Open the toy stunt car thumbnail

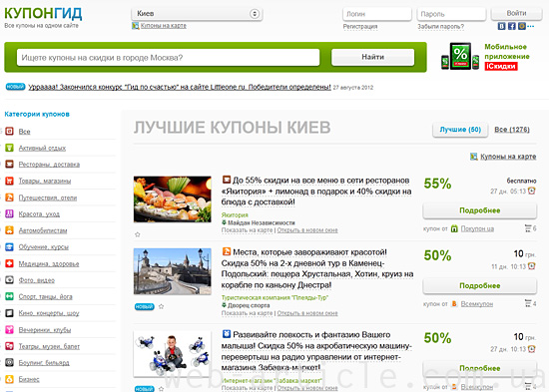pyautogui.click(x=173, y=354)
